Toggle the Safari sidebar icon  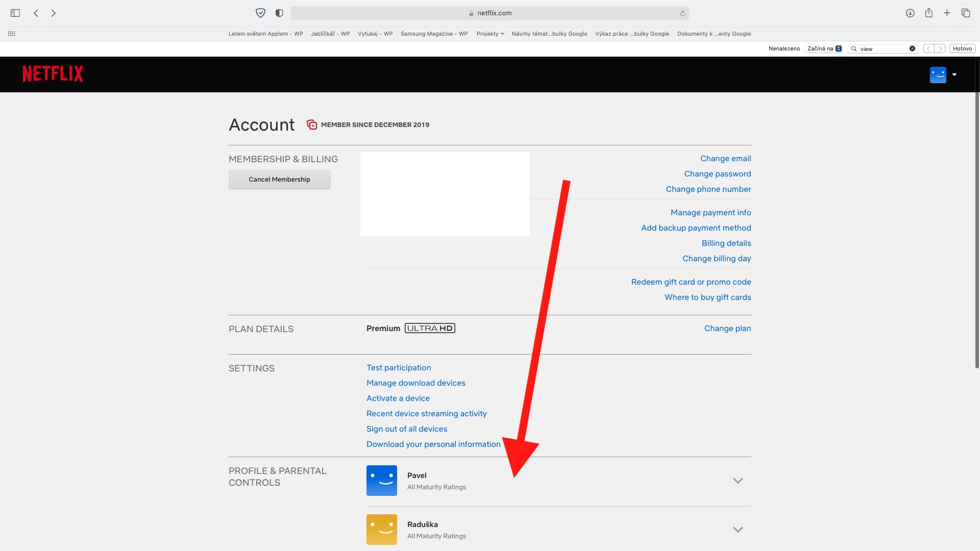15,13
